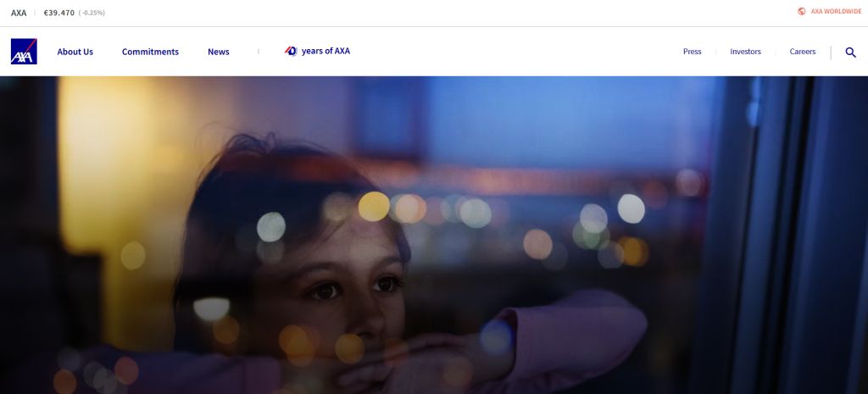The height and width of the screenshot is (394, 868).
Task: Click the AXA logo to go home
Action: (24, 52)
